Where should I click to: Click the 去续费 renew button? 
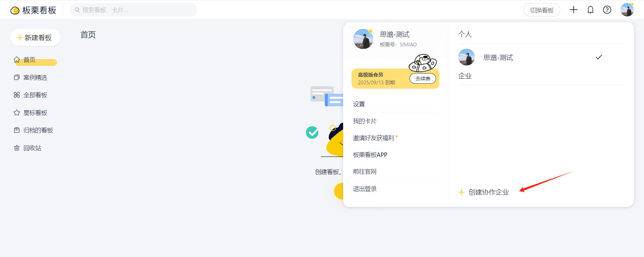(x=423, y=79)
